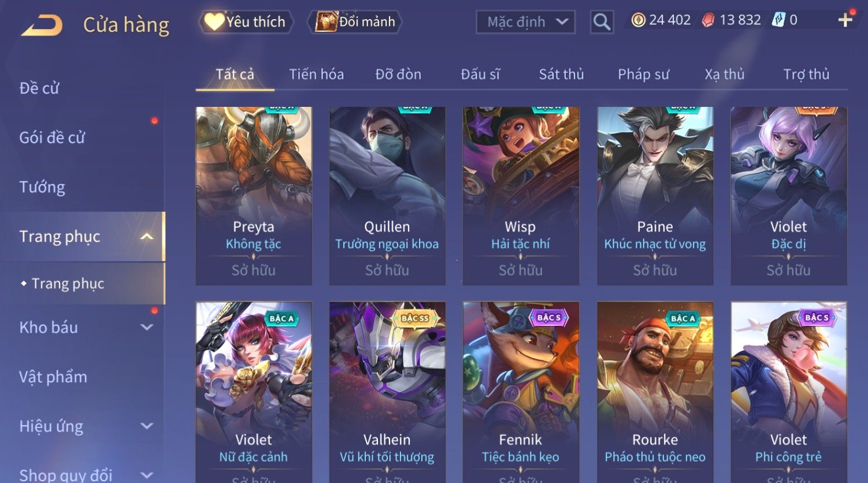Open Valhein Vũ khí tối thượng skin card
This screenshot has width=868, height=483.
tap(387, 392)
